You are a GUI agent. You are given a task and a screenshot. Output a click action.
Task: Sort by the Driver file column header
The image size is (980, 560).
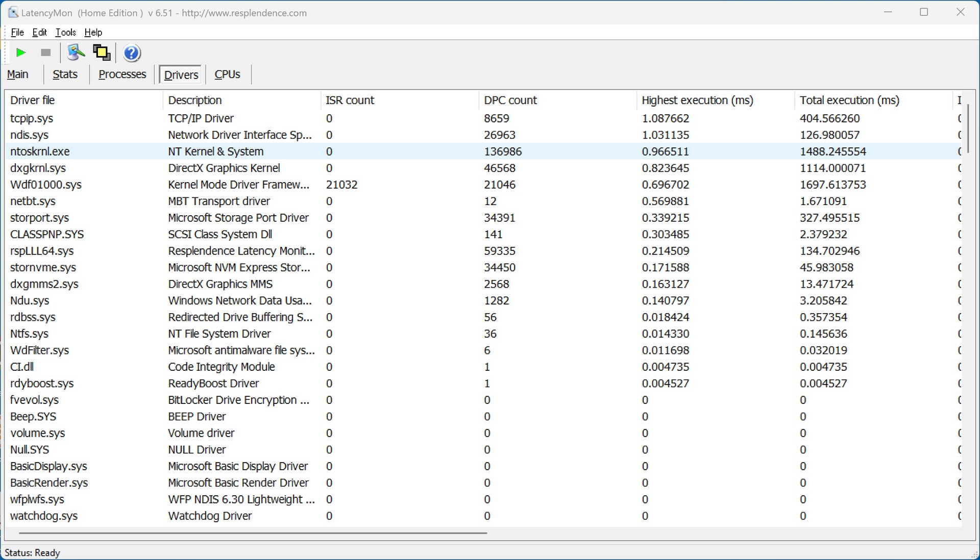(x=33, y=100)
